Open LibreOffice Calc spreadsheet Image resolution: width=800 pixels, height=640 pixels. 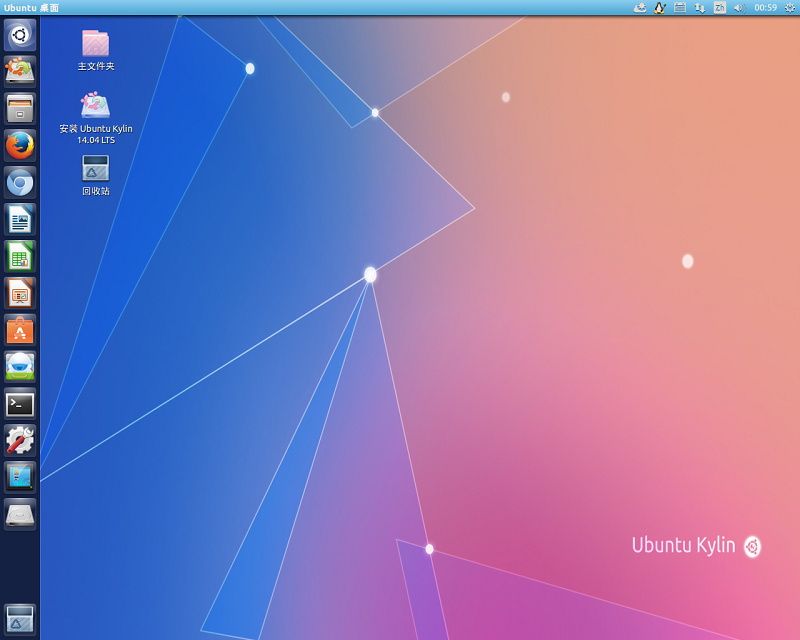click(x=20, y=256)
